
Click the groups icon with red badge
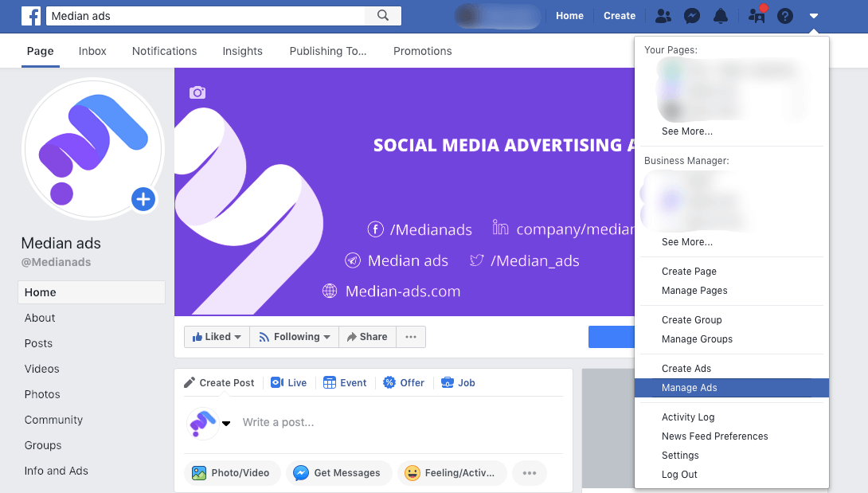757,15
